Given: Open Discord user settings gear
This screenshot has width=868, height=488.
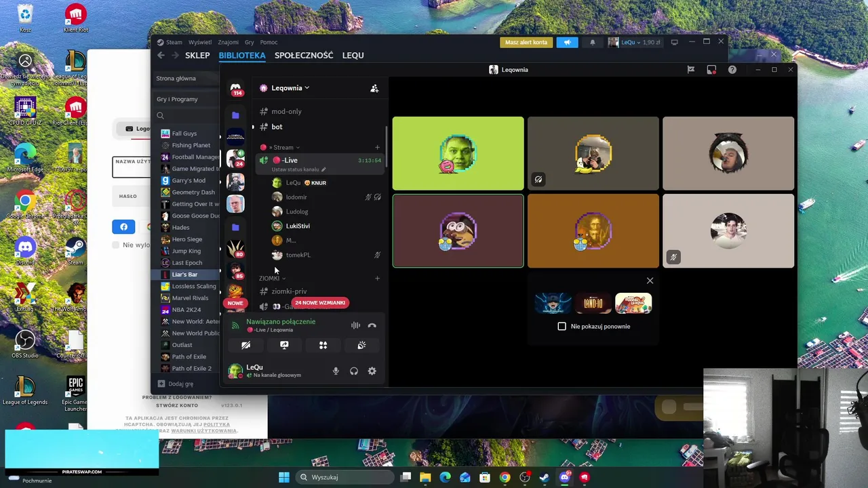Looking at the screenshot, I should pos(372,371).
